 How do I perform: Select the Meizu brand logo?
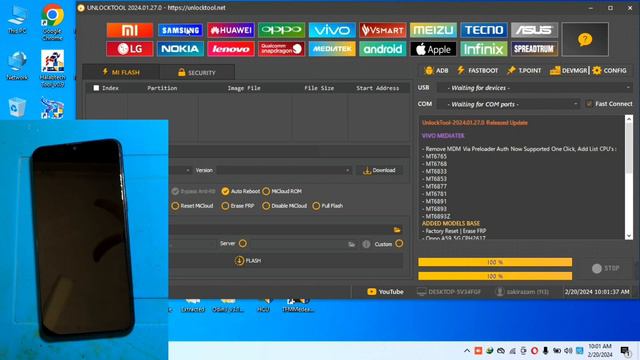point(433,30)
